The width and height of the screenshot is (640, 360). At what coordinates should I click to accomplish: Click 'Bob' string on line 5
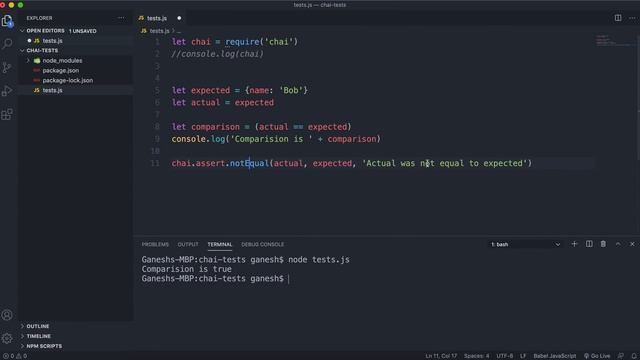291,90
